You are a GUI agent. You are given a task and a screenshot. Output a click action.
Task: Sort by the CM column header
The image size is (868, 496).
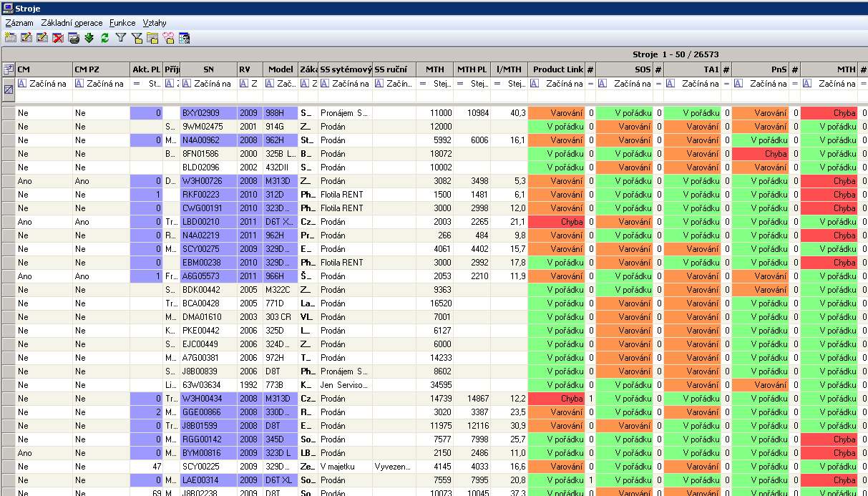[44, 69]
